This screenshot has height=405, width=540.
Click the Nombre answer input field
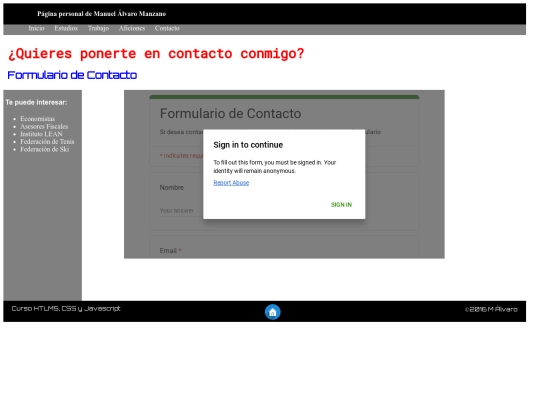click(x=181, y=210)
